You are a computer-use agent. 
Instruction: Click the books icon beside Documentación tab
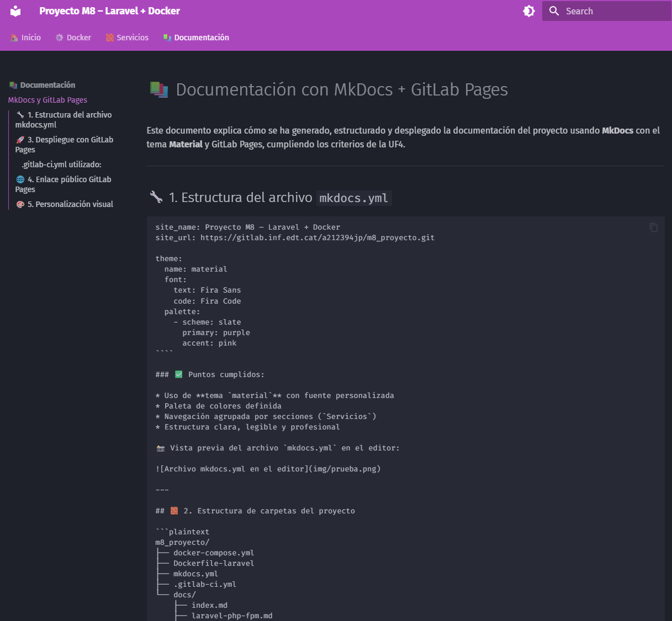(x=167, y=38)
